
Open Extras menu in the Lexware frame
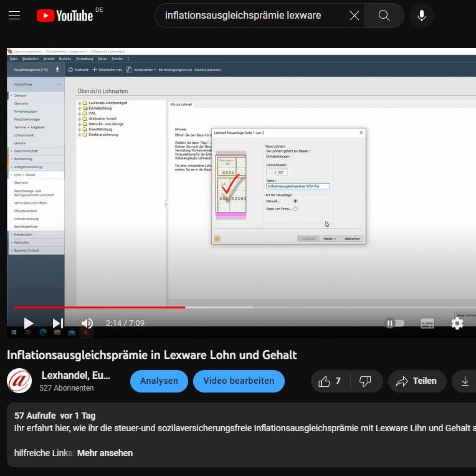[x=102, y=59]
